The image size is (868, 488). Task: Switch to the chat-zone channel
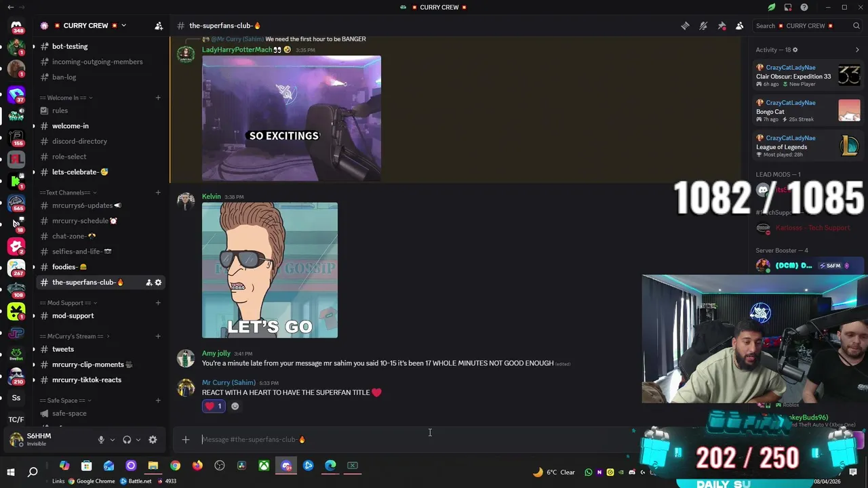tap(100, 236)
